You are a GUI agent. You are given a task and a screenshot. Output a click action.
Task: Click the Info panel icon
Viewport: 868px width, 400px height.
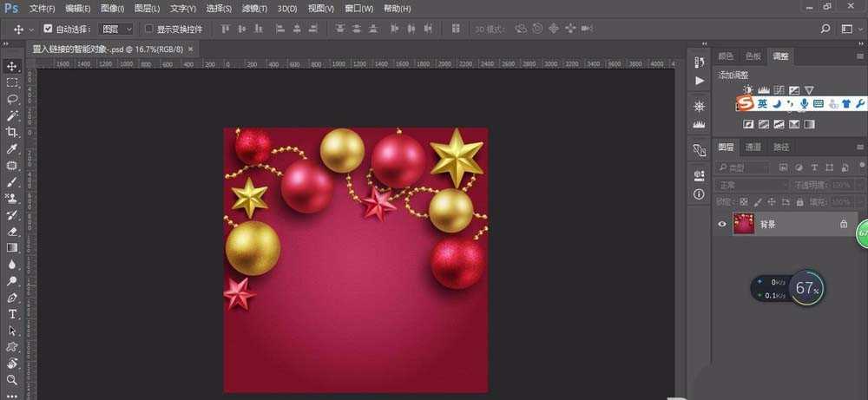coord(700,195)
